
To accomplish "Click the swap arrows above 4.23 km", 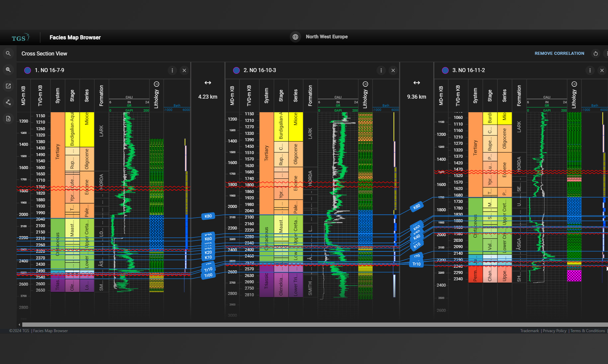I will click(x=208, y=83).
